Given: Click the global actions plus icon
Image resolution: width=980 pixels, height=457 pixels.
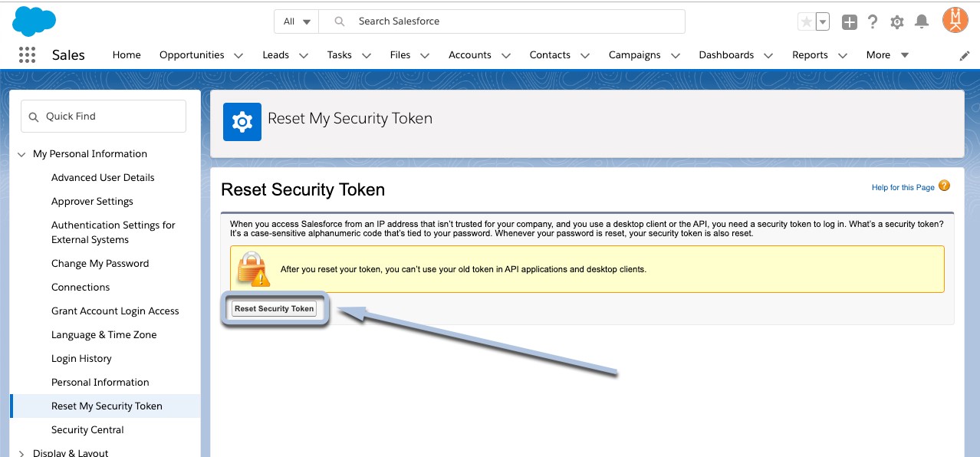Looking at the screenshot, I should click(849, 22).
